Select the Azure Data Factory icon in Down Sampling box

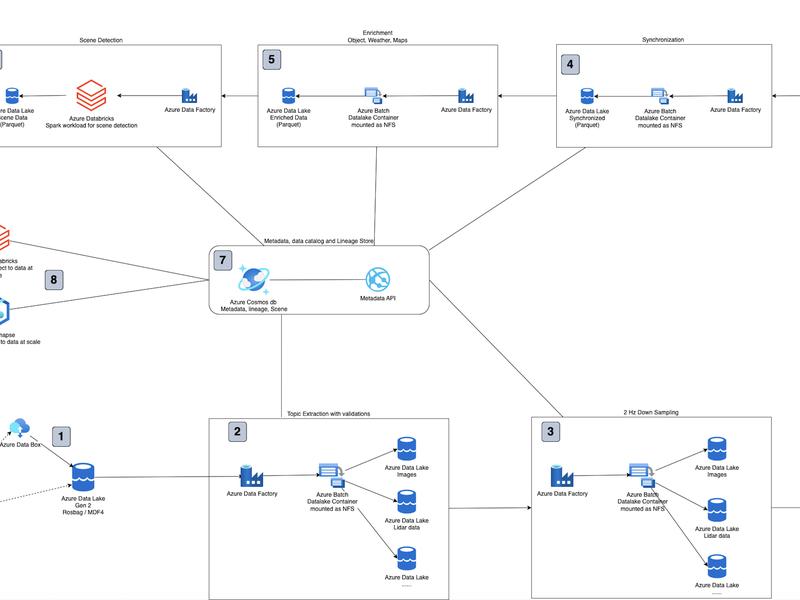[562, 476]
